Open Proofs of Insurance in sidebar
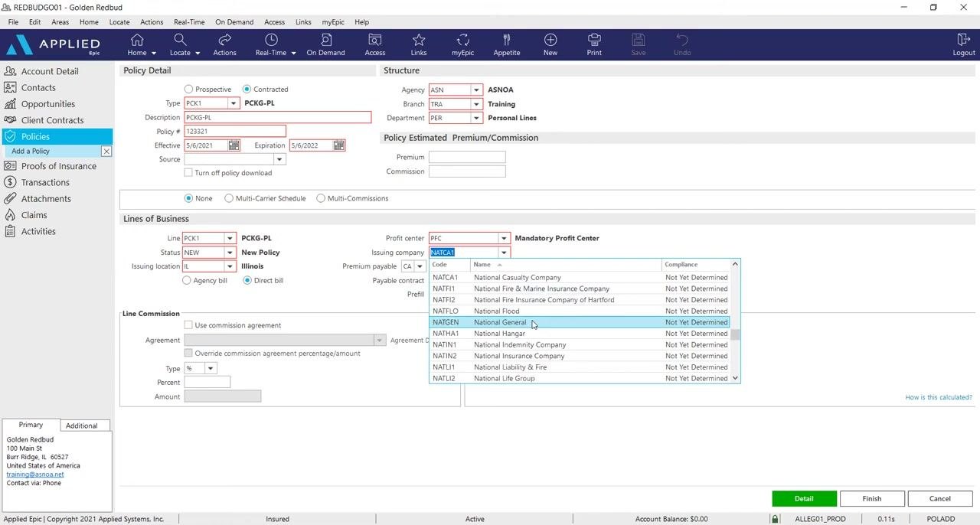The image size is (980, 525). click(59, 166)
